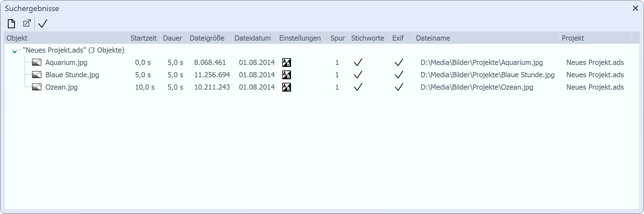644x214 pixels.
Task: Select the Aquarium.jpg entry in results
Action: [x=67, y=62]
